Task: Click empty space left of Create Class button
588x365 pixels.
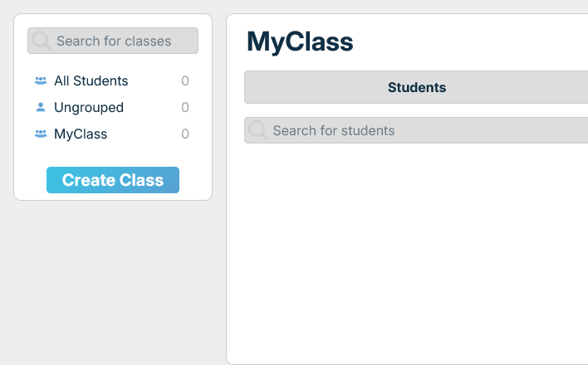Action: (30, 180)
